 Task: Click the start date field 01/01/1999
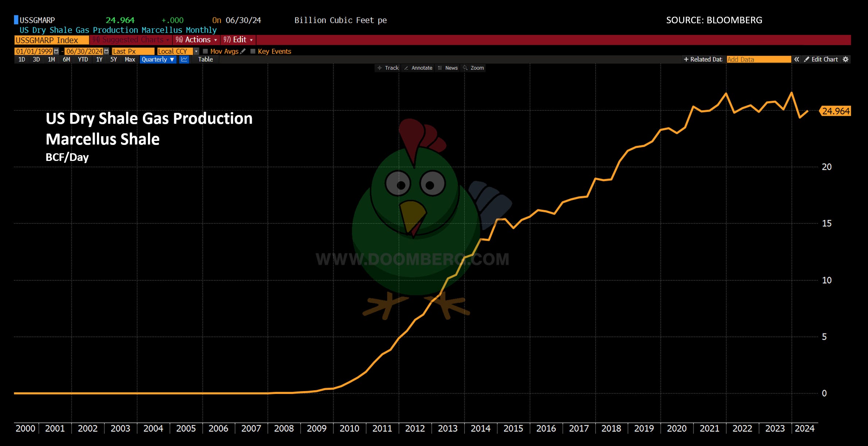pos(34,51)
